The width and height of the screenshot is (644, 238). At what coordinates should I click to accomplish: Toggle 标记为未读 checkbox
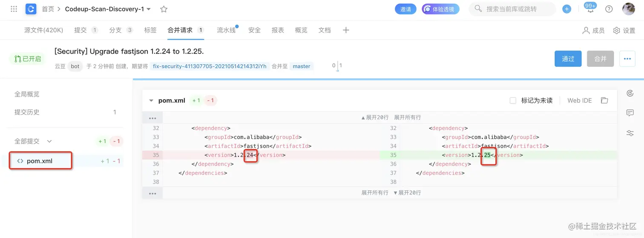point(513,100)
